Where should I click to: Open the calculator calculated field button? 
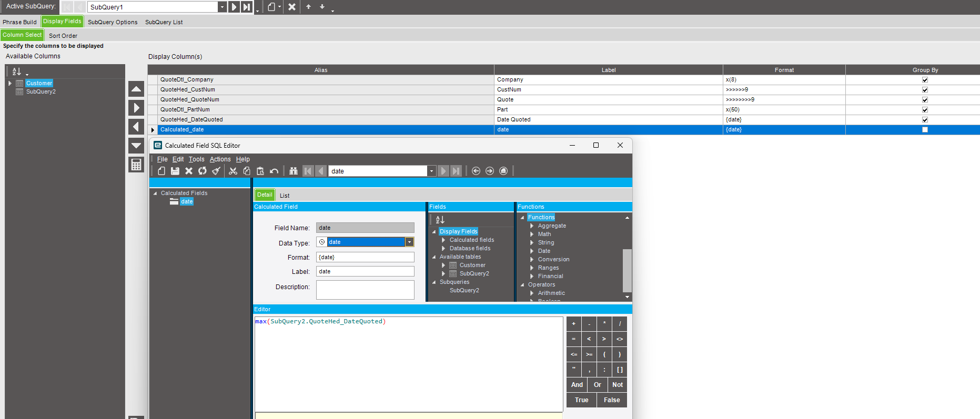(x=136, y=165)
